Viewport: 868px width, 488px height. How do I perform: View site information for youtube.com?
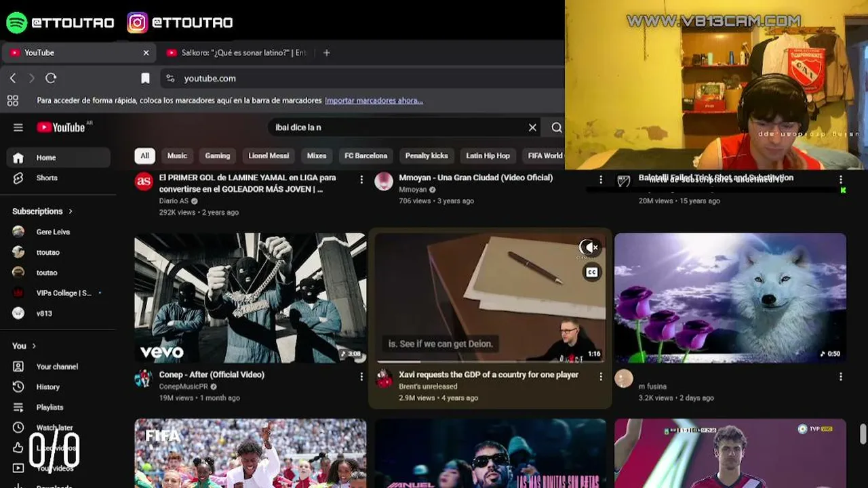[170, 79]
